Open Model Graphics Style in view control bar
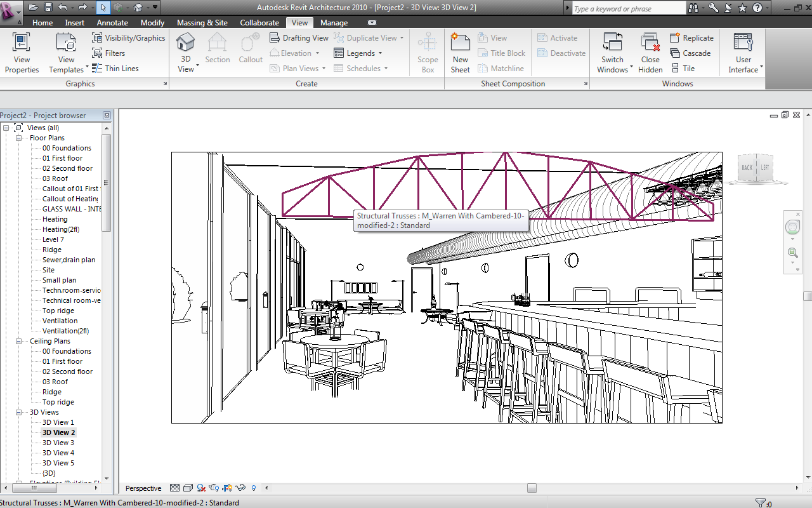Screen dimensions: 812x508 [x=188, y=488]
